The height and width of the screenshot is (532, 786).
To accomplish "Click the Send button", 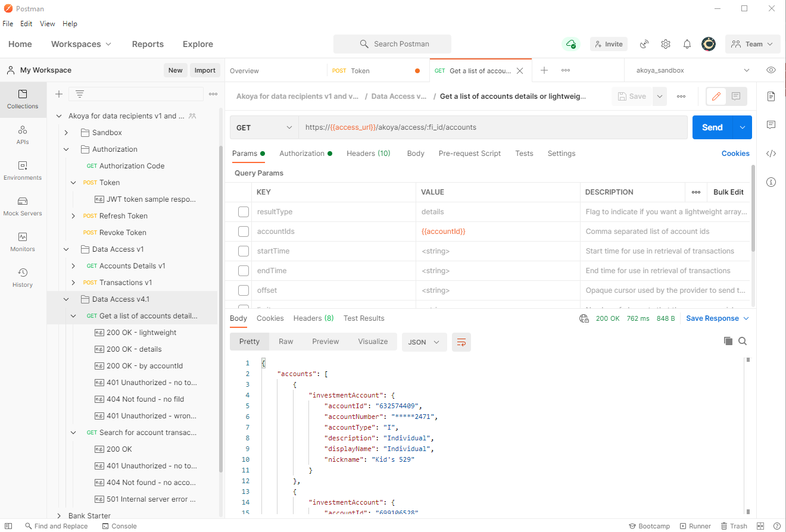I will (712, 127).
